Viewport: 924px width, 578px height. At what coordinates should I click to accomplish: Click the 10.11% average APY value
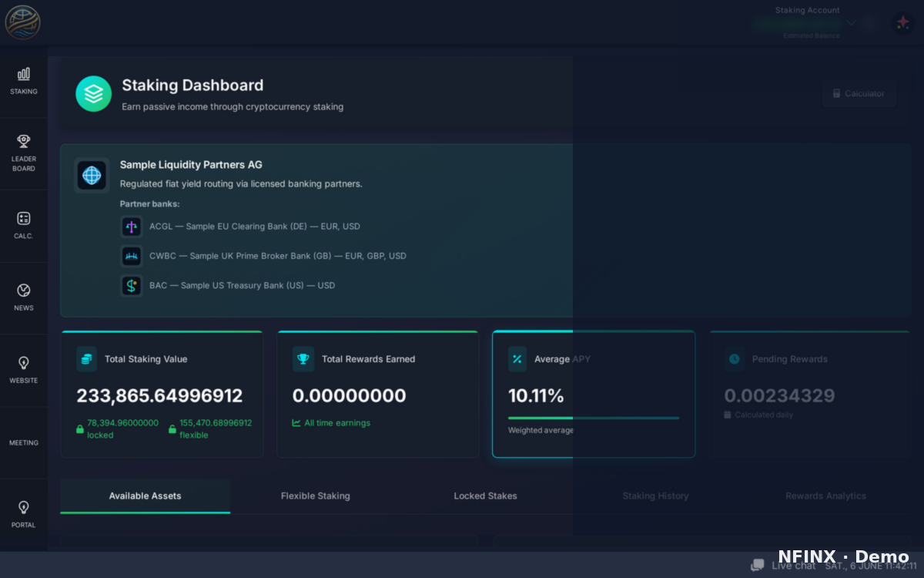click(x=536, y=396)
